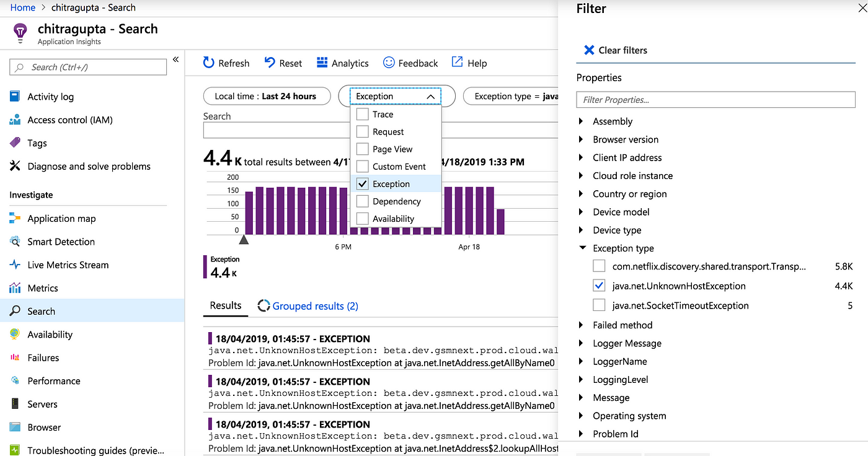The width and height of the screenshot is (868, 456).
Task: Click the Browser icon in sidebar
Action: click(x=15, y=427)
